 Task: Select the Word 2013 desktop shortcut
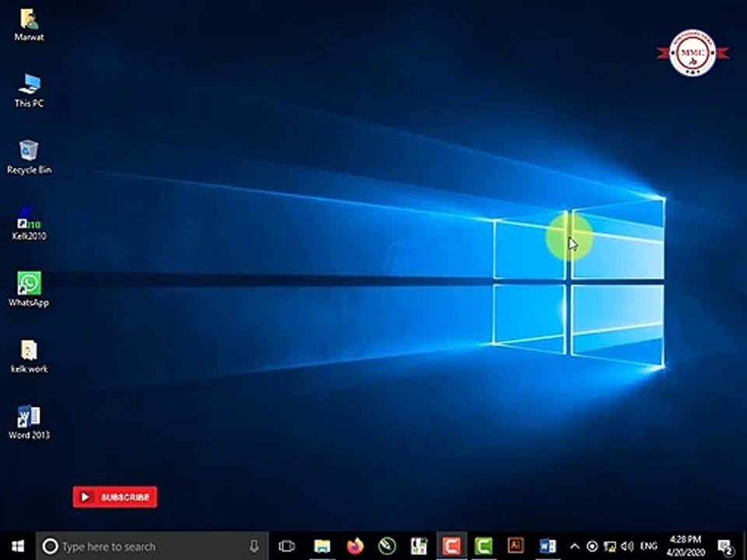(x=29, y=422)
